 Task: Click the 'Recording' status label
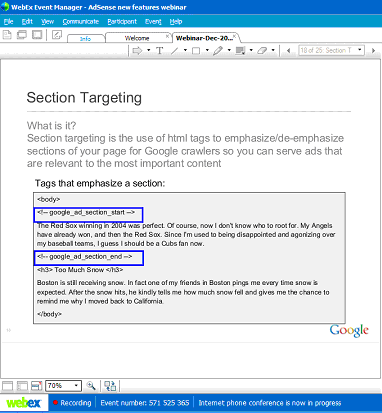pos(76,403)
